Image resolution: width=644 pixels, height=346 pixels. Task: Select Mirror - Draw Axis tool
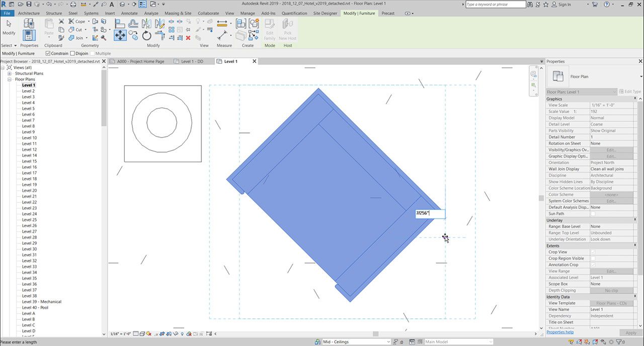(159, 23)
